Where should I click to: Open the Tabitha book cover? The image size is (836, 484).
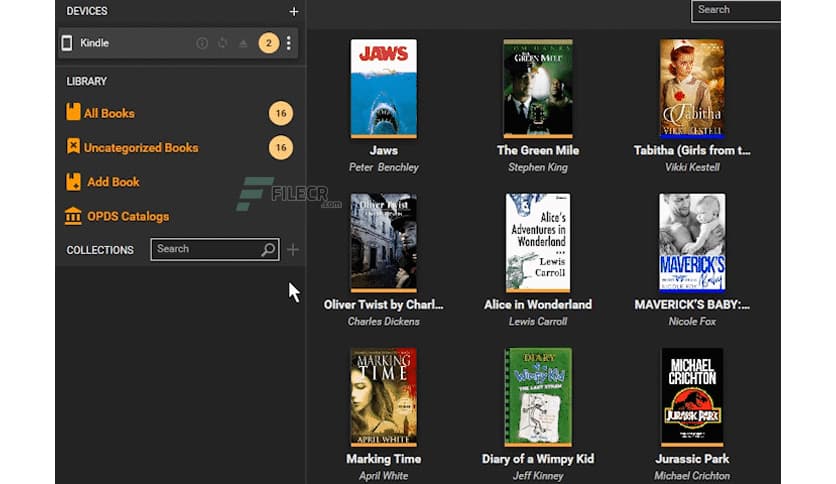pos(692,88)
